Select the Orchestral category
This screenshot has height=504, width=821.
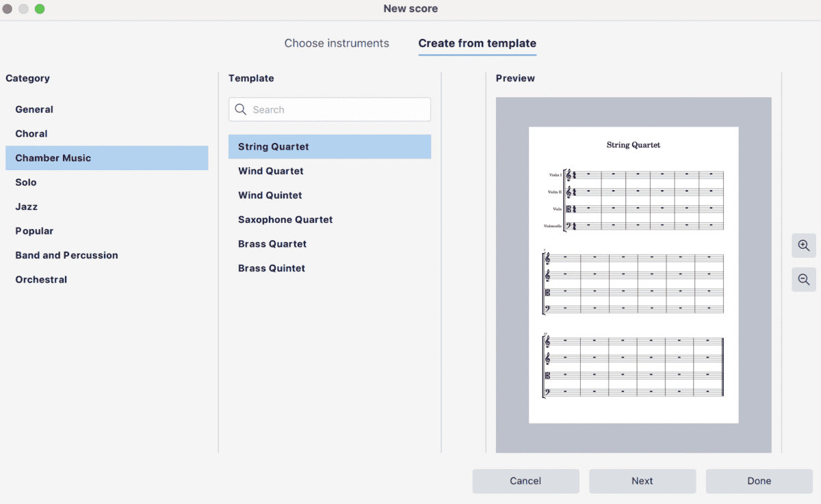[41, 279]
